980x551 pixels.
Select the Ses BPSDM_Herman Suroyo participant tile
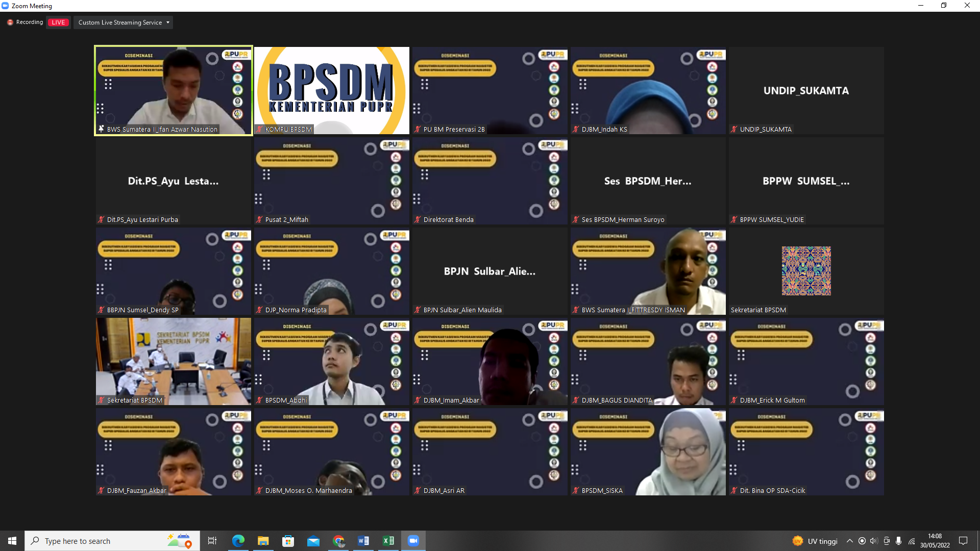click(x=648, y=181)
